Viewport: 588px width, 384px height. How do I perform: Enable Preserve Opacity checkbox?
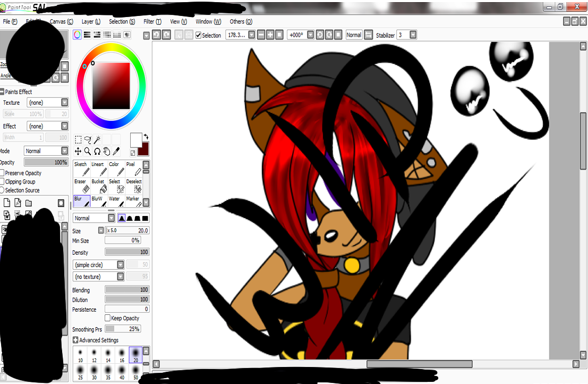(x=2, y=173)
